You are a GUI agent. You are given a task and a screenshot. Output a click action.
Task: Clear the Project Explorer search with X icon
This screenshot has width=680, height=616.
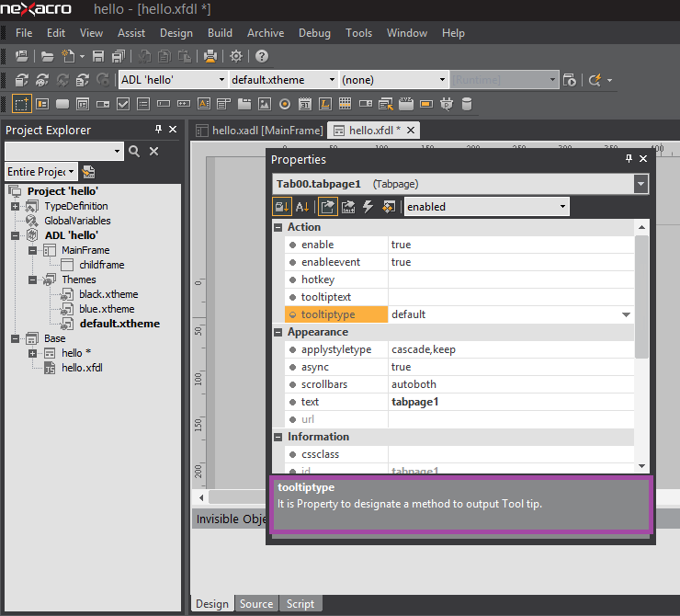(154, 152)
